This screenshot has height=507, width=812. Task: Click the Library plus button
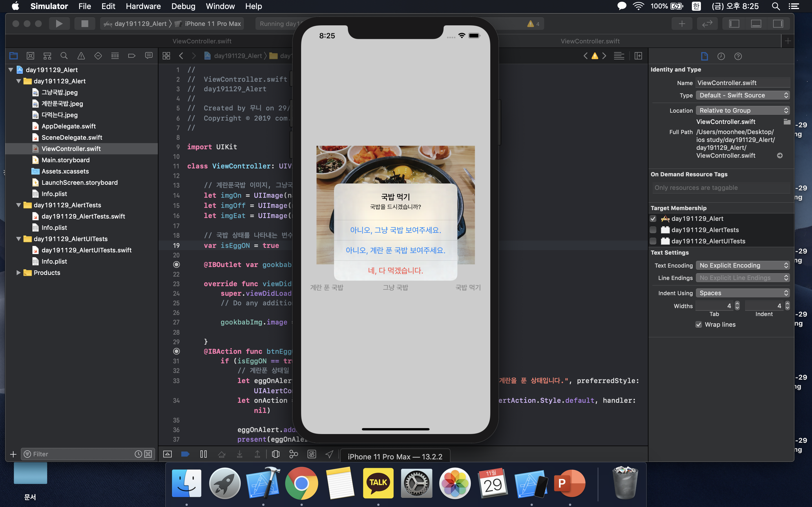point(682,23)
